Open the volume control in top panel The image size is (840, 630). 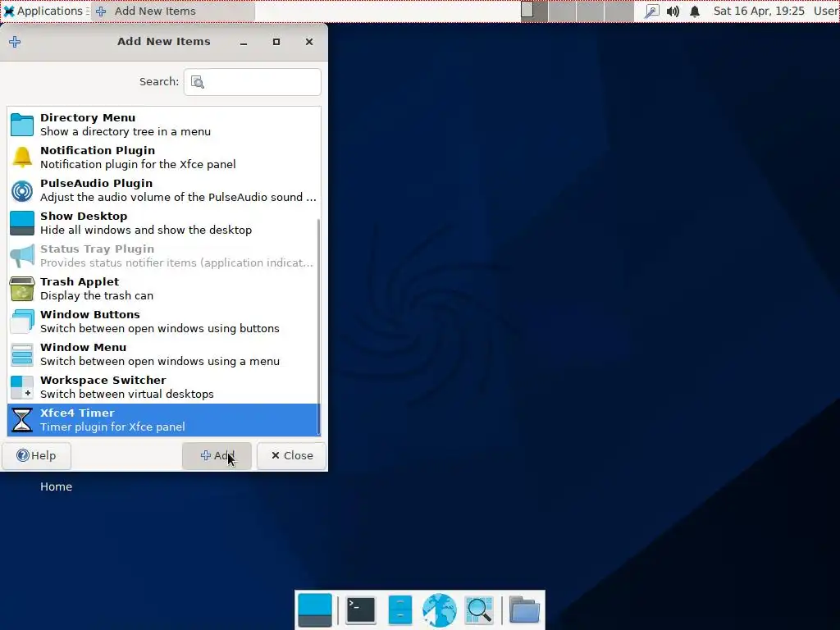tap(673, 11)
